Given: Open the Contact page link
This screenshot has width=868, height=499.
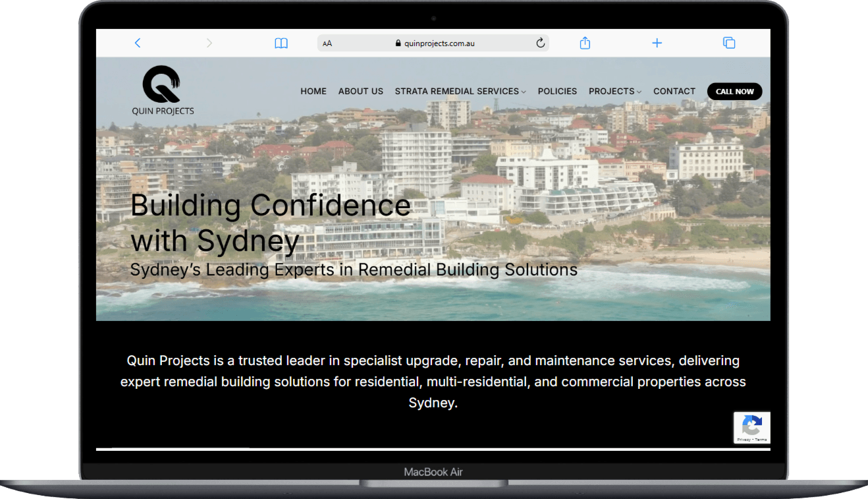Looking at the screenshot, I should [674, 92].
